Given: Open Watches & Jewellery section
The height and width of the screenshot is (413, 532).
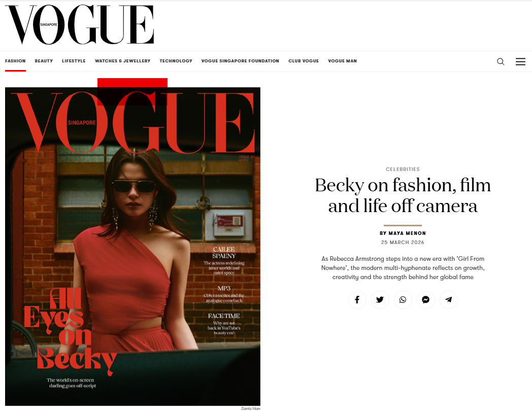Looking at the screenshot, I should point(122,61).
